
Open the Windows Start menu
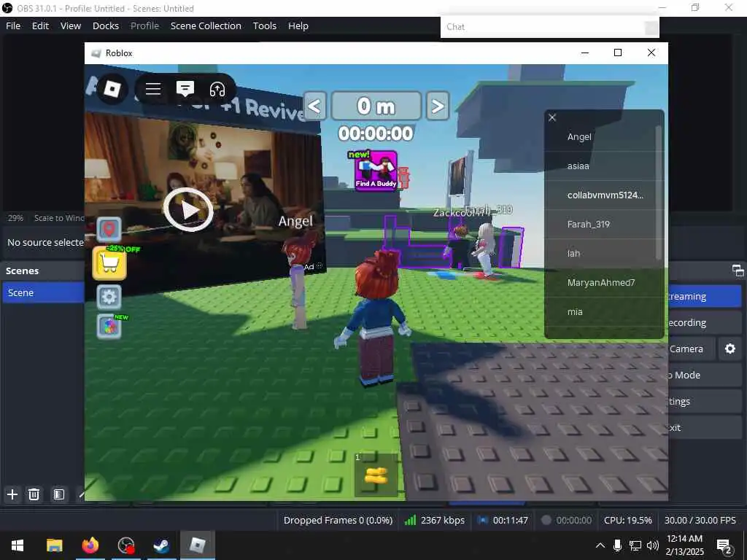click(18, 545)
